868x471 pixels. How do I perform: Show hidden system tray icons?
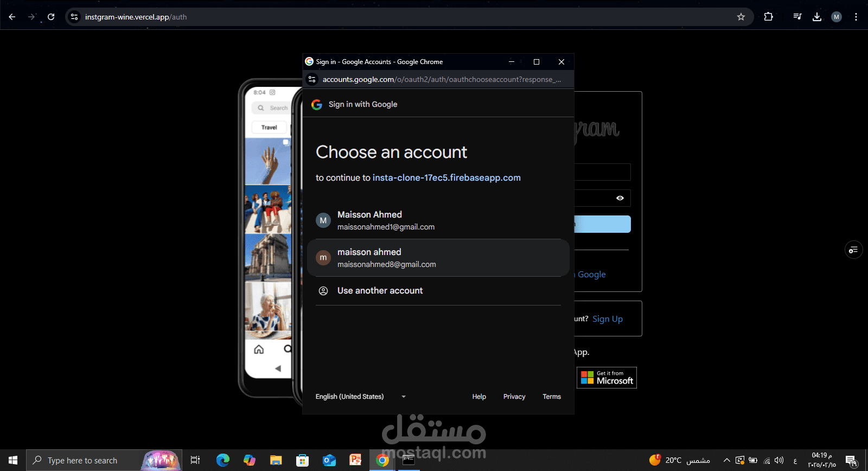[x=727, y=460]
